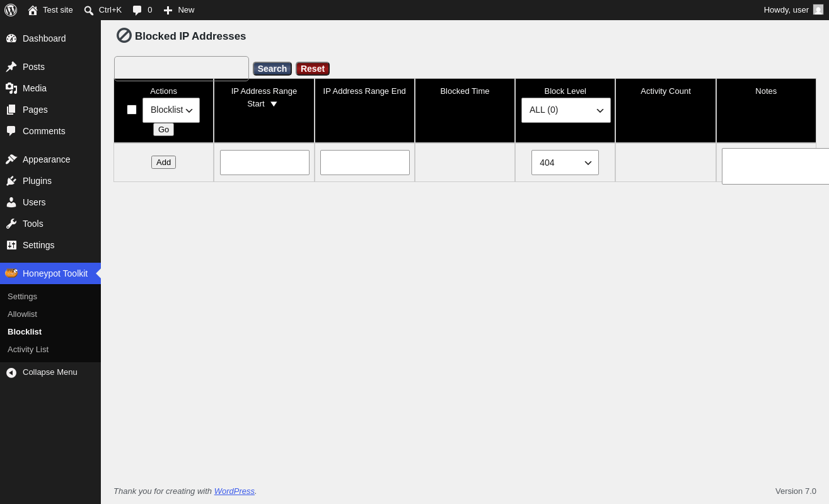Click the Honeypot Toolkit pot icon

11,273
